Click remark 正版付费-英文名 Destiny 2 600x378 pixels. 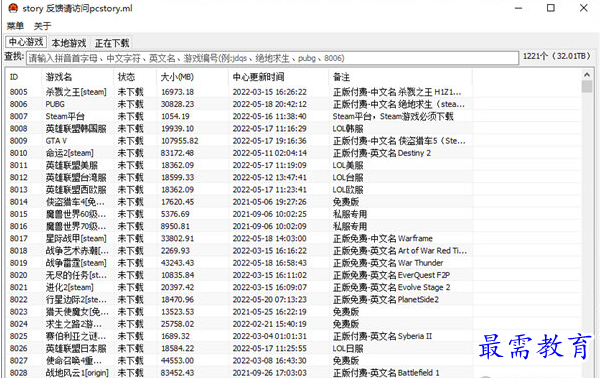[x=382, y=153]
